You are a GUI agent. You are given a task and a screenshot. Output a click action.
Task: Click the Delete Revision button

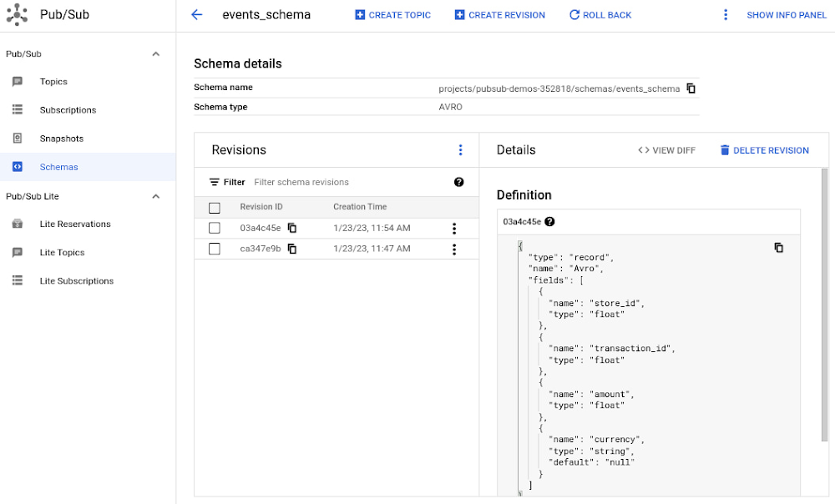764,150
